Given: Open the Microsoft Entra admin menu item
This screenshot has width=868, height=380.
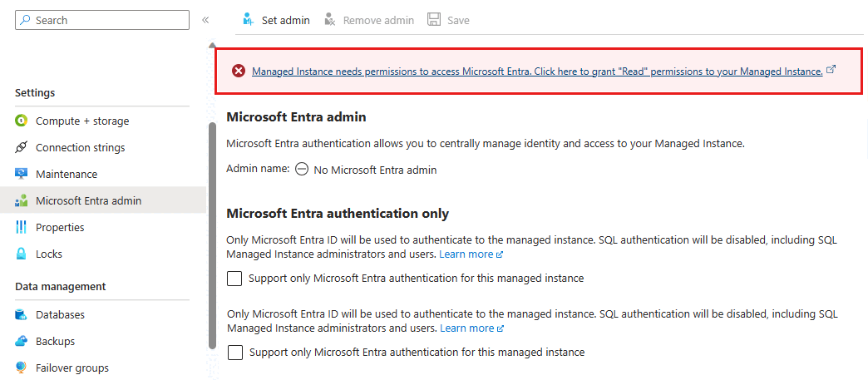Looking at the screenshot, I should pyautogui.click(x=88, y=200).
